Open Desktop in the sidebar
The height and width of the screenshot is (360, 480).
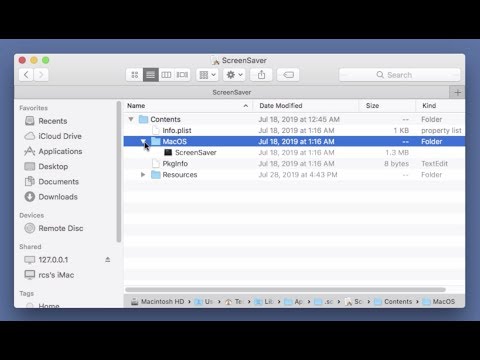[x=53, y=166]
